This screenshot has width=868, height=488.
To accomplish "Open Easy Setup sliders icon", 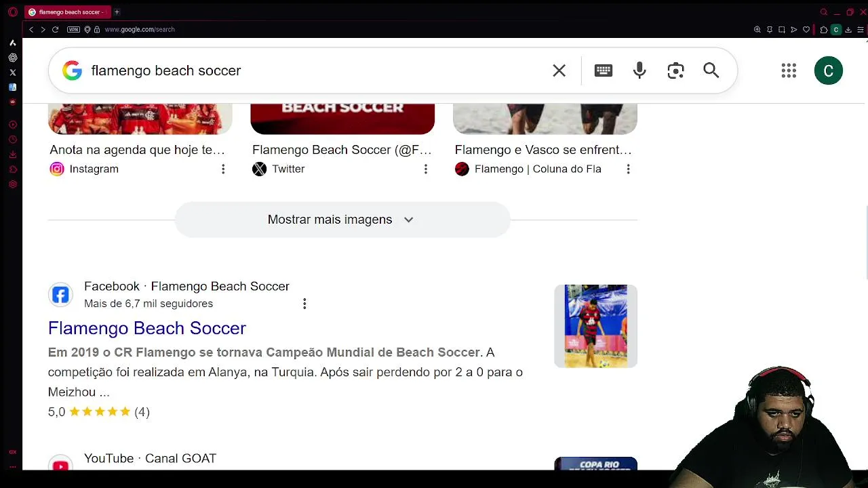I will (x=861, y=30).
